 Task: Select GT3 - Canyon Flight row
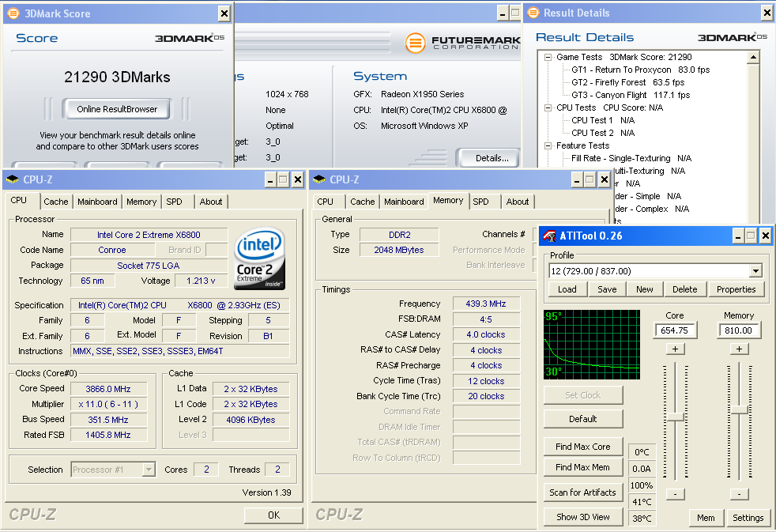(x=631, y=95)
